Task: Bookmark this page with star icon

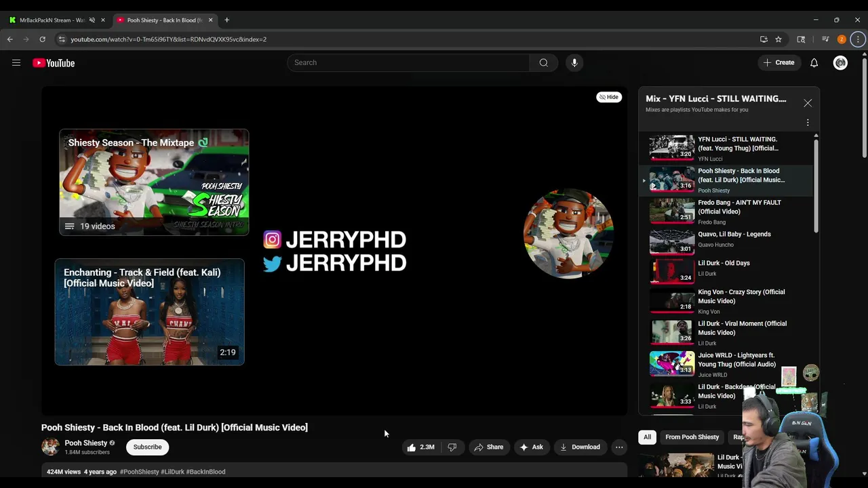Action: [x=778, y=39]
